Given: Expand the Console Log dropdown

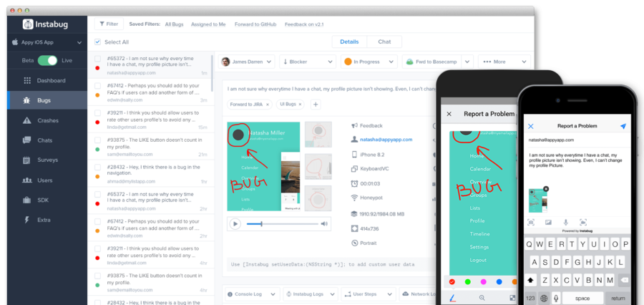Looking at the screenshot, I should pos(252,294).
